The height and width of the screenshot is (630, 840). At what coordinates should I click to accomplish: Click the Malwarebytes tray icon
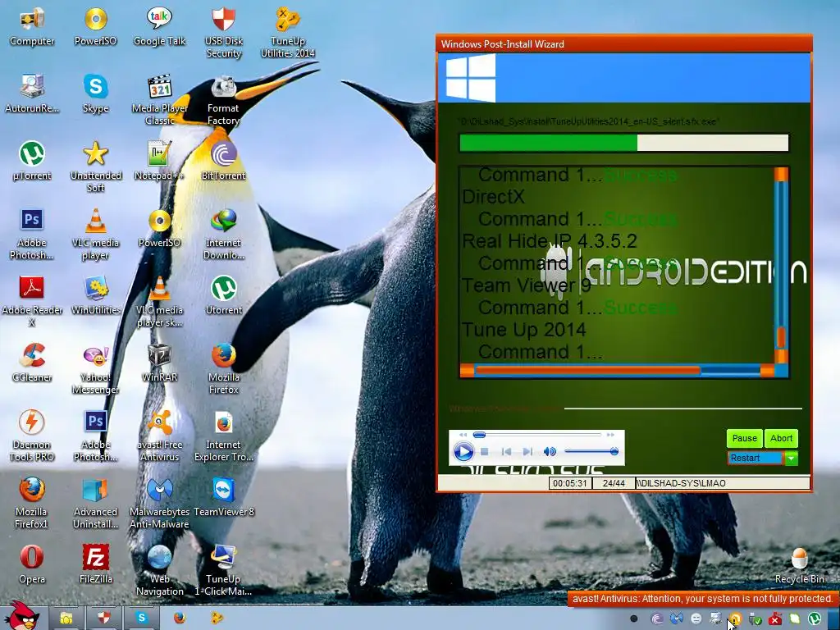[x=677, y=619]
